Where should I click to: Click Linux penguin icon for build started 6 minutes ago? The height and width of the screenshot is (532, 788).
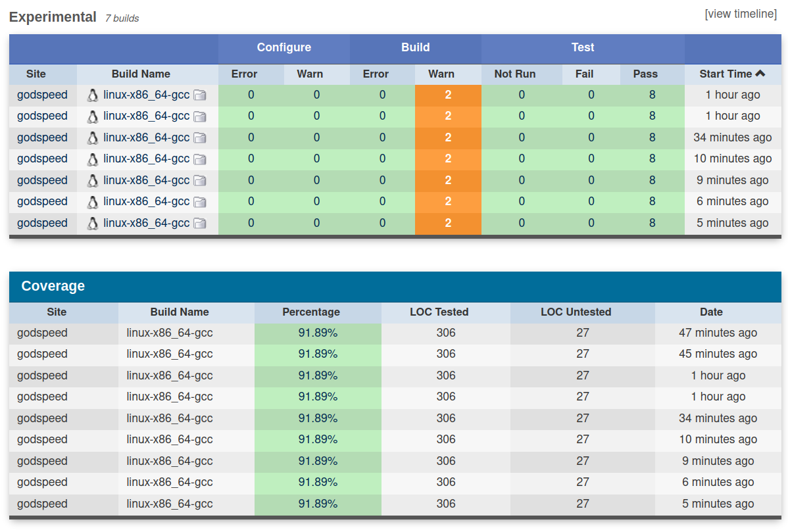tap(93, 202)
